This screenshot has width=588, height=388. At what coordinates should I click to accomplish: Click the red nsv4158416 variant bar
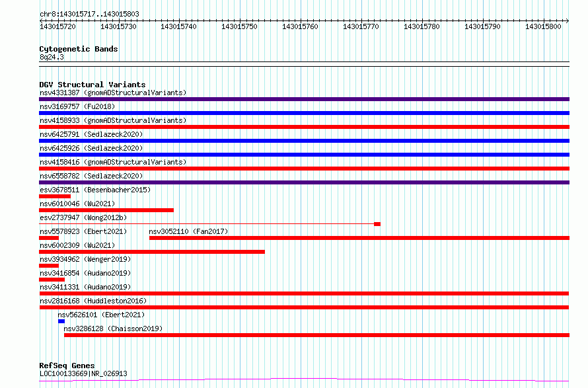304,169
